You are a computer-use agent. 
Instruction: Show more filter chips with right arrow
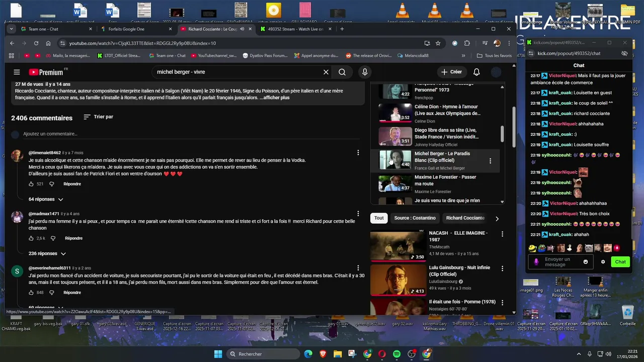click(x=497, y=219)
